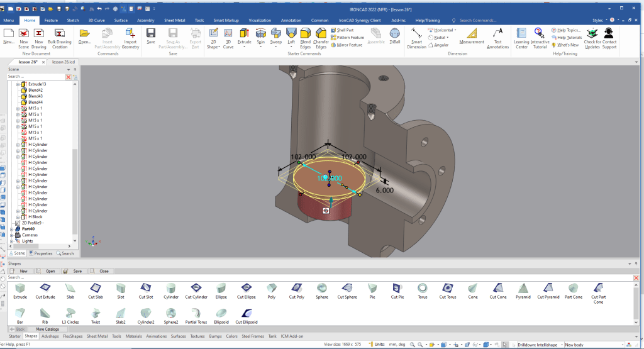Pick the Cut Cylinder catalog shape
The height and width of the screenshot is (349, 644).
coord(195,288)
